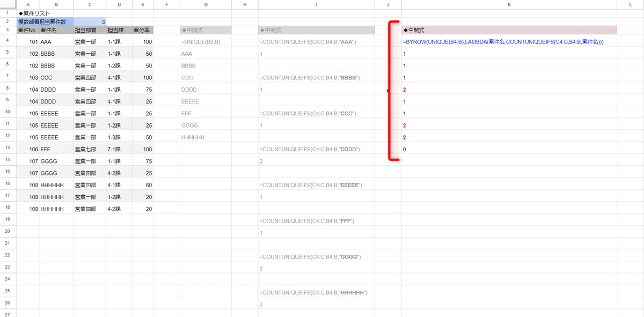Click the cell containing 103

[x=28, y=77]
